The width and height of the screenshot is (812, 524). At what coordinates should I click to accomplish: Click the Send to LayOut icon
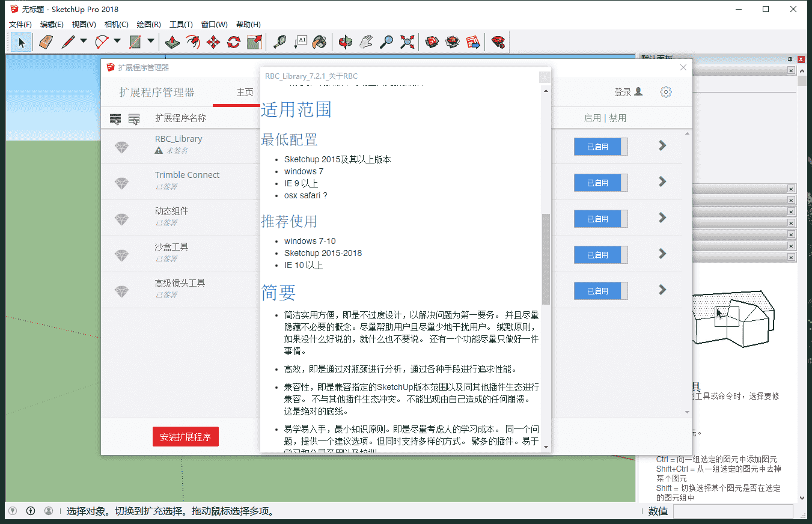[x=473, y=42]
